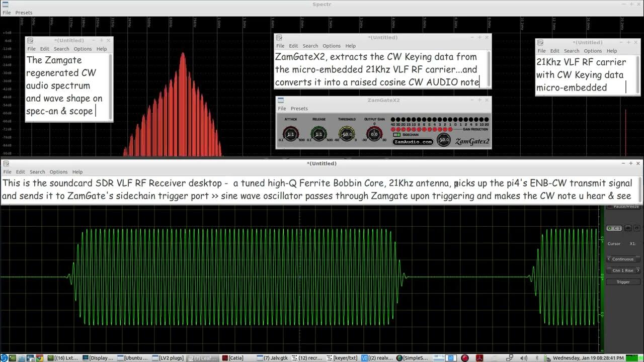644x362 pixels.
Task: Switch to the (7) Jalv.gtk taskbar window
Action: [273, 358]
